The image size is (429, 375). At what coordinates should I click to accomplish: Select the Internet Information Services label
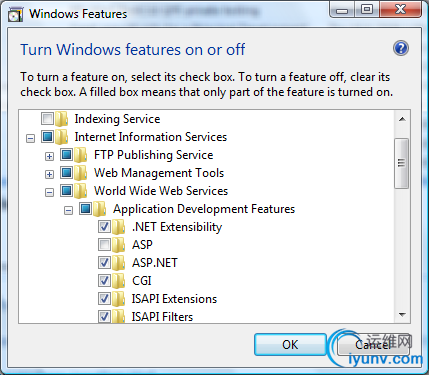[151, 137]
